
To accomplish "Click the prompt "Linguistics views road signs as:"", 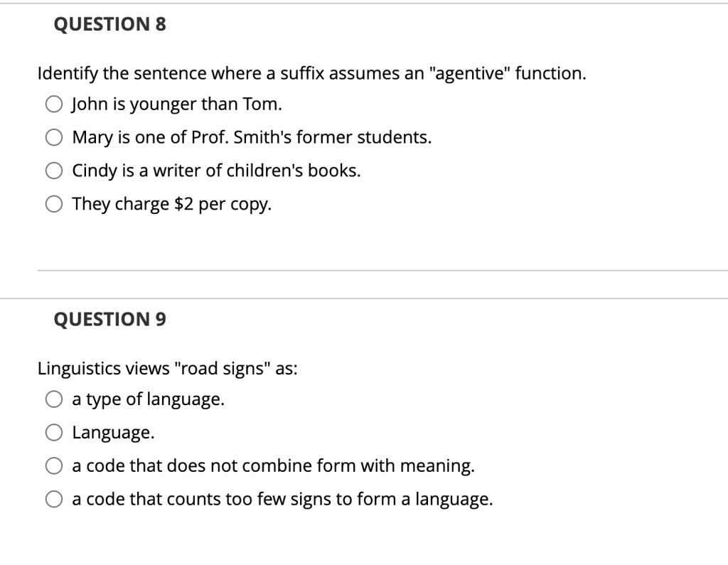I will (168, 368).
